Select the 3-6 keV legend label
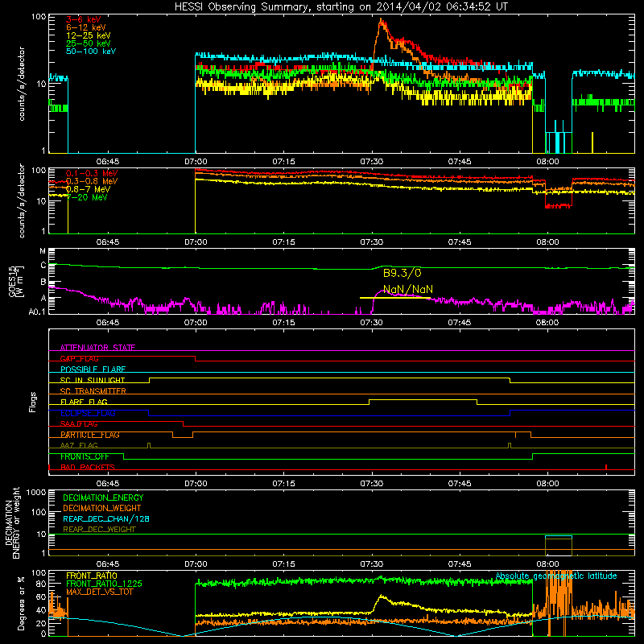This screenshot has height=644, width=644. coord(84,19)
